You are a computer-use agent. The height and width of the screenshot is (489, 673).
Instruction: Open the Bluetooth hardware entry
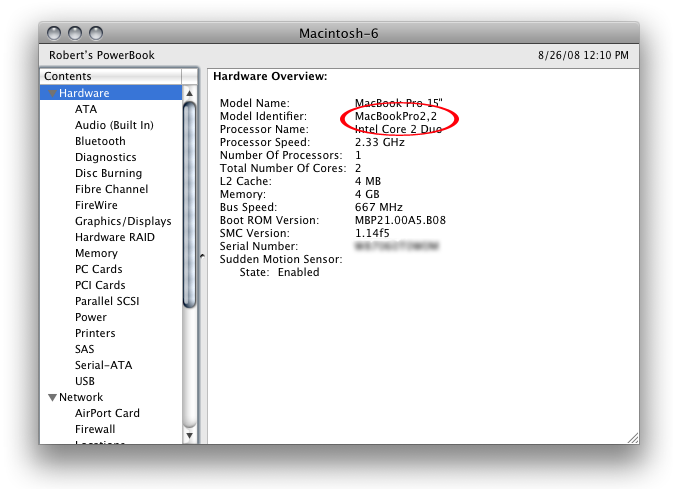pos(100,141)
